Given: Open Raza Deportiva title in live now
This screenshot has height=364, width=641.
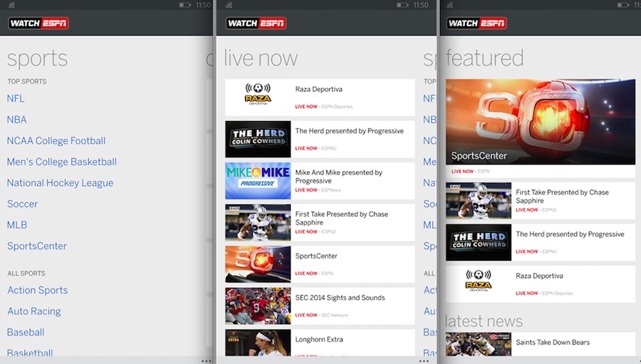Looking at the screenshot, I should pos(319,89).
